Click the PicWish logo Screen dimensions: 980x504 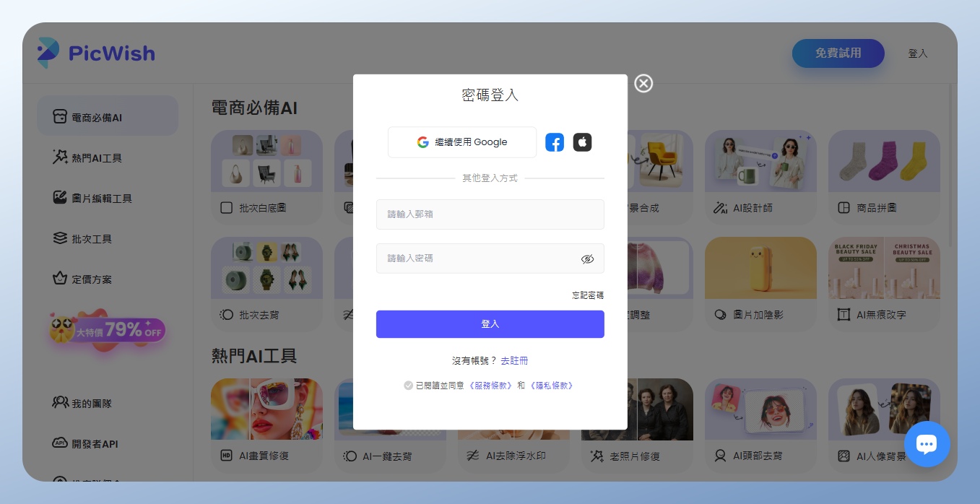96,53
